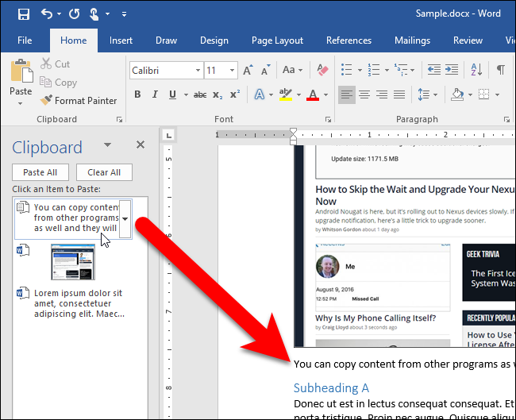
Task: Click Text Effects glowing A icon
Action: [260, 94]
